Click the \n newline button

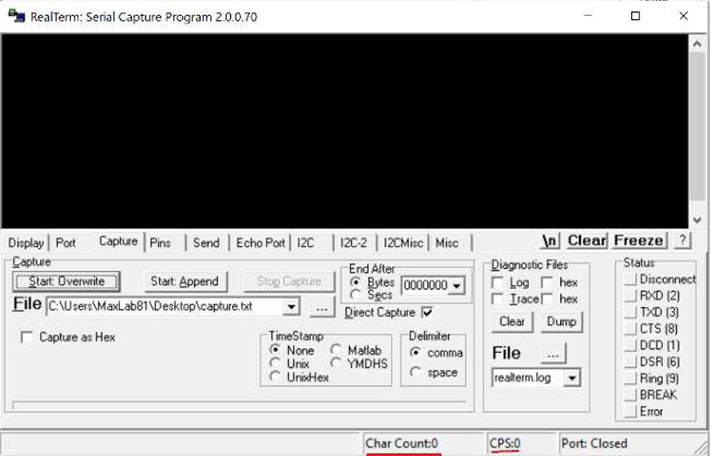pyautogui.click(x=550, y=240)
